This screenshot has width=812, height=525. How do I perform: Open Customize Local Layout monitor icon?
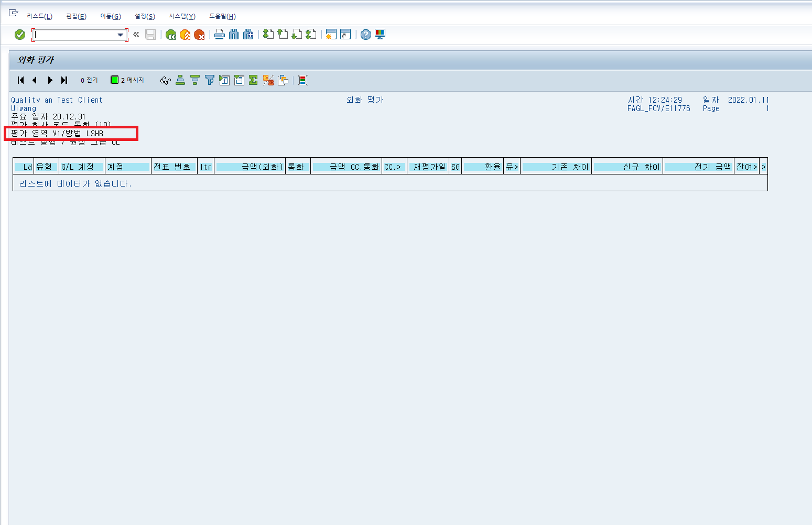380,35
